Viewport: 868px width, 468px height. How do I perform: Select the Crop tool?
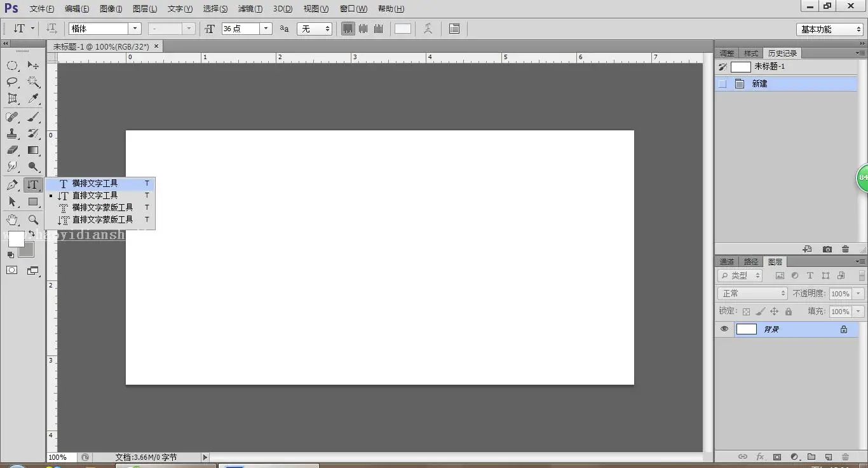point(12,99)
